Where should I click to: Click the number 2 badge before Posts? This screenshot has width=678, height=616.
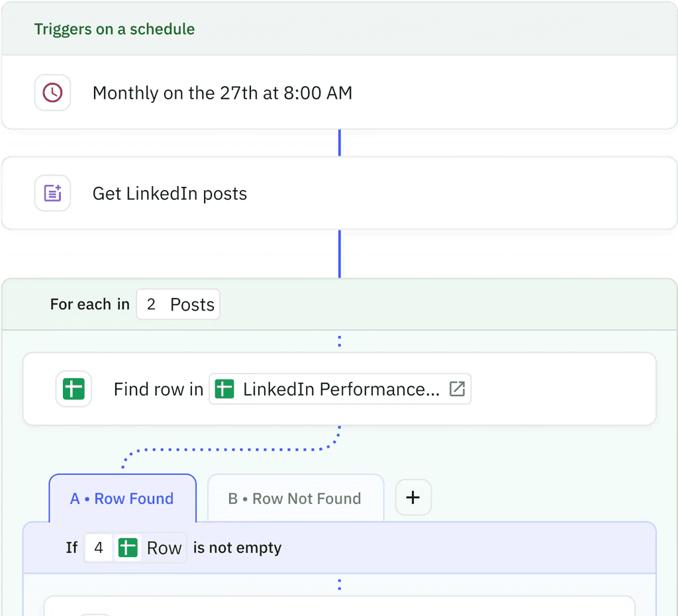coord(151,305)
